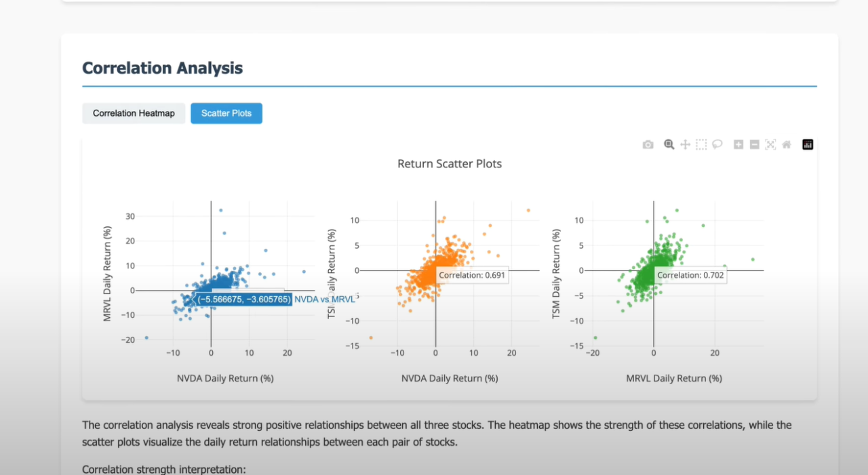Click the TSM Daily Return axis label on green plot

click(x=557, y=274)
